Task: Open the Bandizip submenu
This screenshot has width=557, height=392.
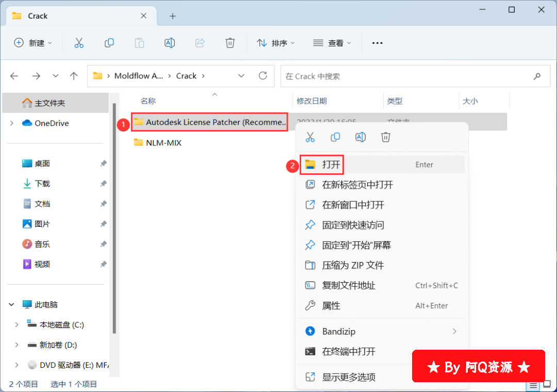Action: tap(382, 331)
